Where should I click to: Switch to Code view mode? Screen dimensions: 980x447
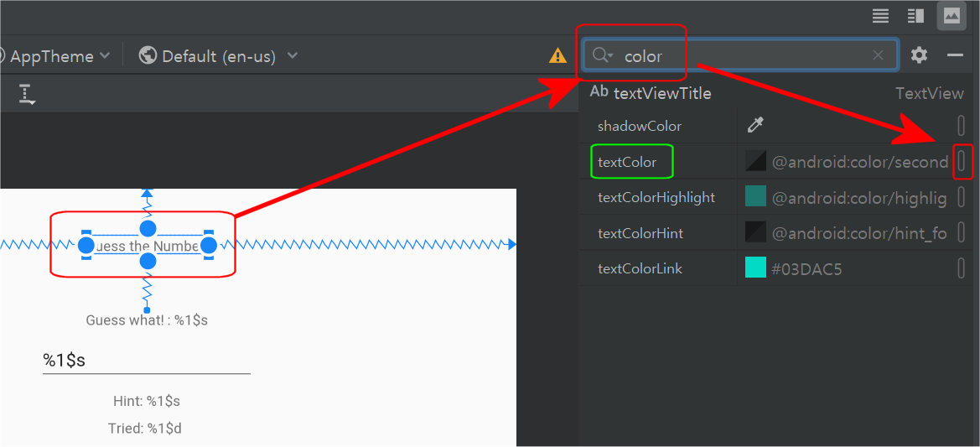pyautogui.click(x=880, y=16)
